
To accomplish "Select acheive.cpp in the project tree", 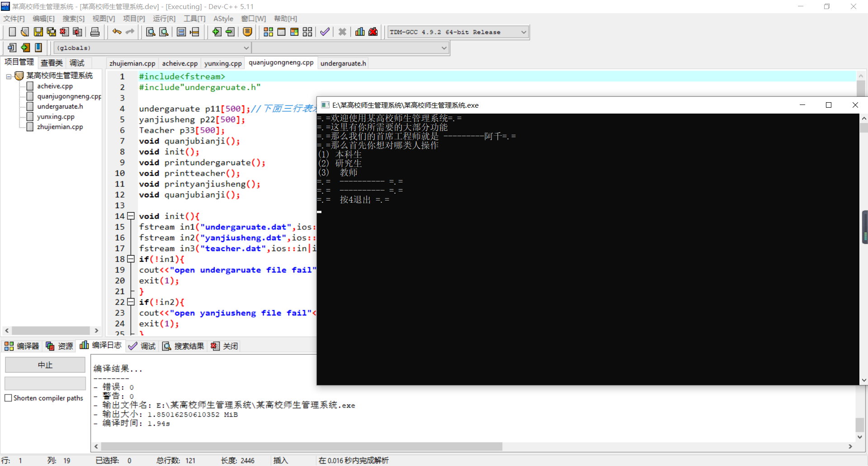I will [55, 86].
